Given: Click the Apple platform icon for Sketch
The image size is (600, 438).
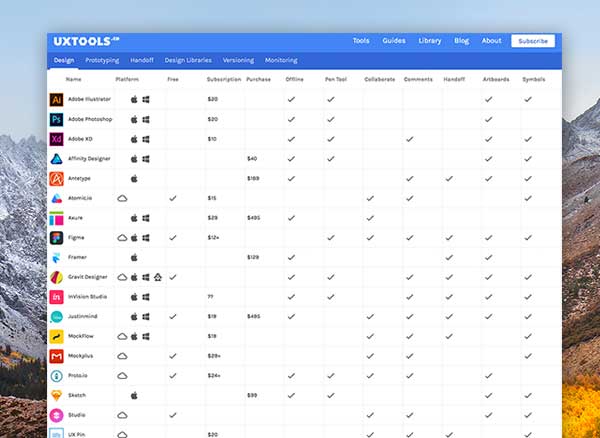Looking at the screenshot, I should (x=134, y=396).
